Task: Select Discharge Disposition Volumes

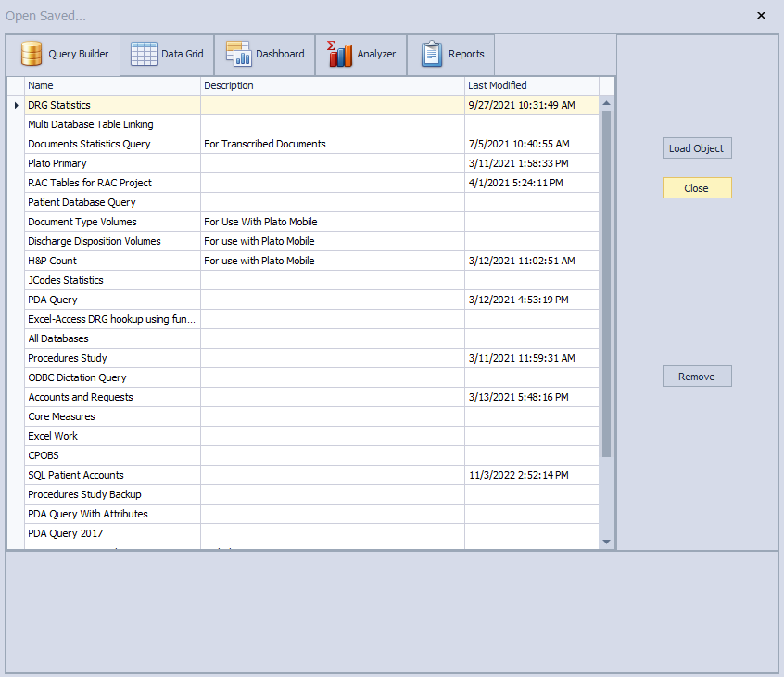Action: [x=311, y=242]
